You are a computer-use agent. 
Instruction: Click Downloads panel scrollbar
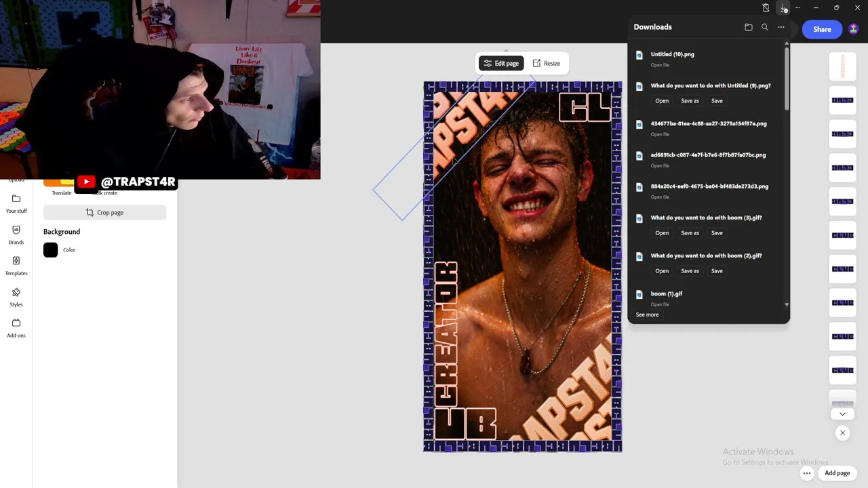click(787, 79)
